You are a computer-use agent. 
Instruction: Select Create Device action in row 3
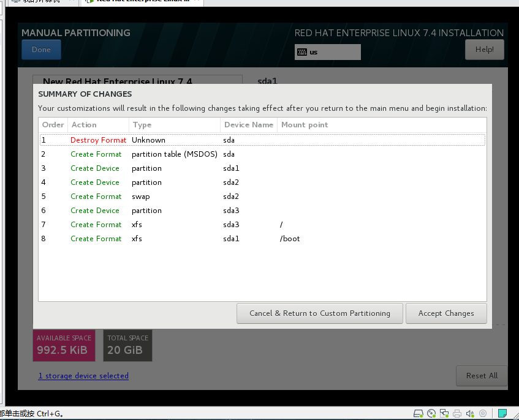point(94,168)
